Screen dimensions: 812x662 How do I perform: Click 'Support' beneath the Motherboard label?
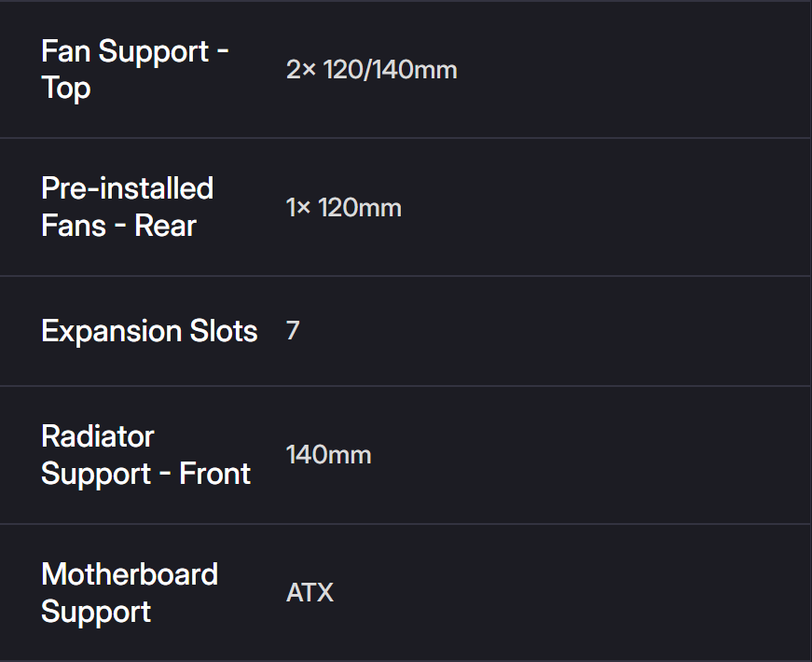coord(96,612)
